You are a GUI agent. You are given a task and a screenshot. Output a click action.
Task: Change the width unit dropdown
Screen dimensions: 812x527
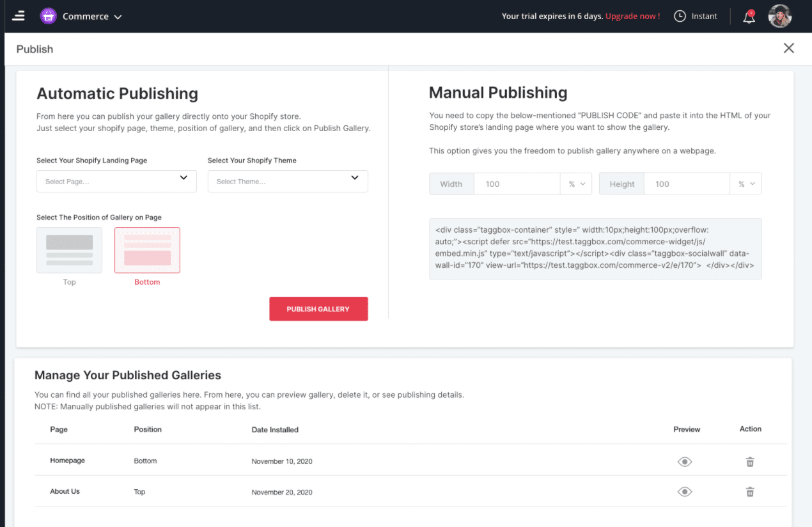(x=576, y=184)
